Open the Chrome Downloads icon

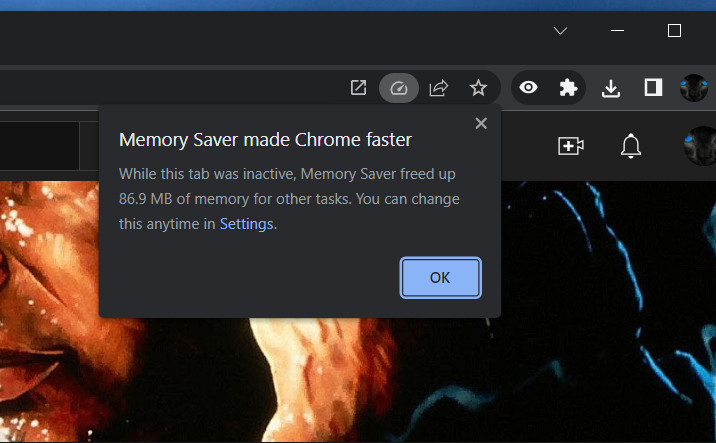tap(611, 88)
